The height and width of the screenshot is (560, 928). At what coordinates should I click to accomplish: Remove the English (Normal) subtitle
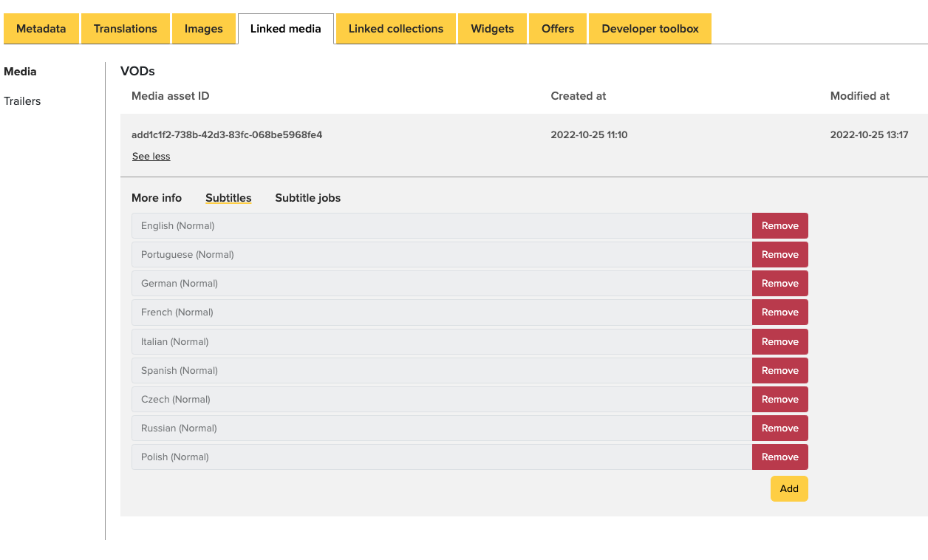click(780, 226)
